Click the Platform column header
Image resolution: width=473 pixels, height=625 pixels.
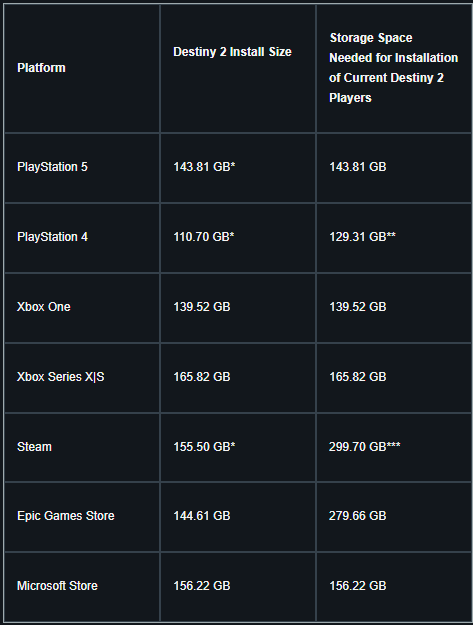tap(41, 68)
